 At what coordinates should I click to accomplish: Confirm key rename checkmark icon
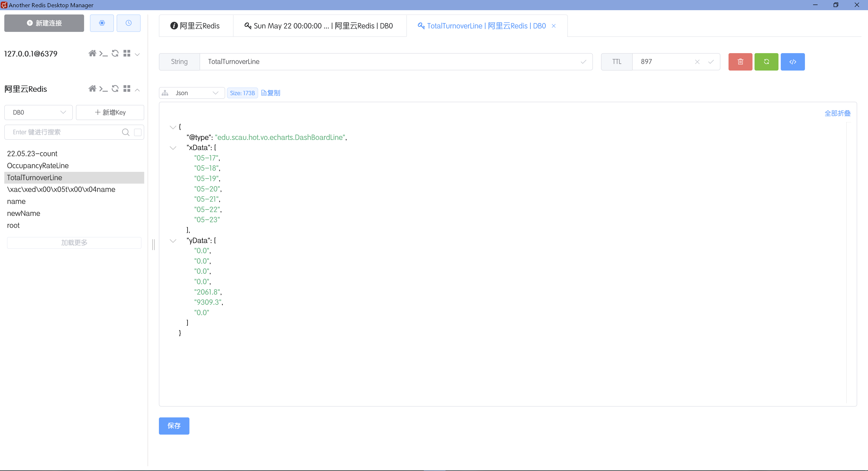[x=583, y=62]
